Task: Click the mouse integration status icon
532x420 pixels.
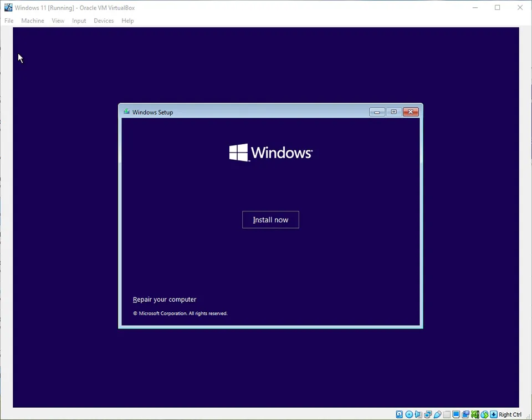Action: pyautogui.click(x=484, y=414)
